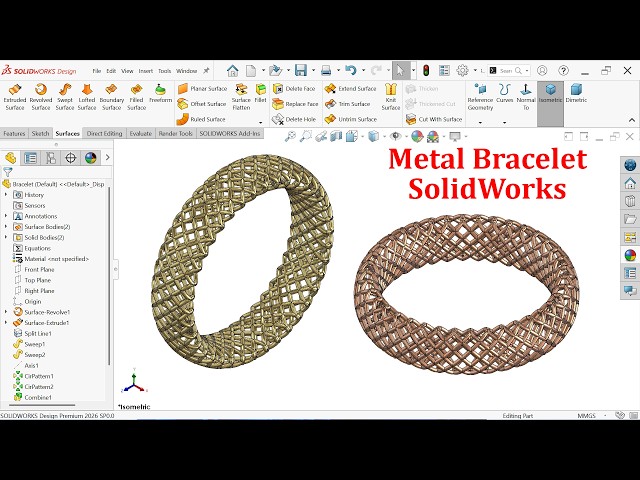Open the DisplayManager tab
This screenshot has height=480, width=640.
point(91,158)
